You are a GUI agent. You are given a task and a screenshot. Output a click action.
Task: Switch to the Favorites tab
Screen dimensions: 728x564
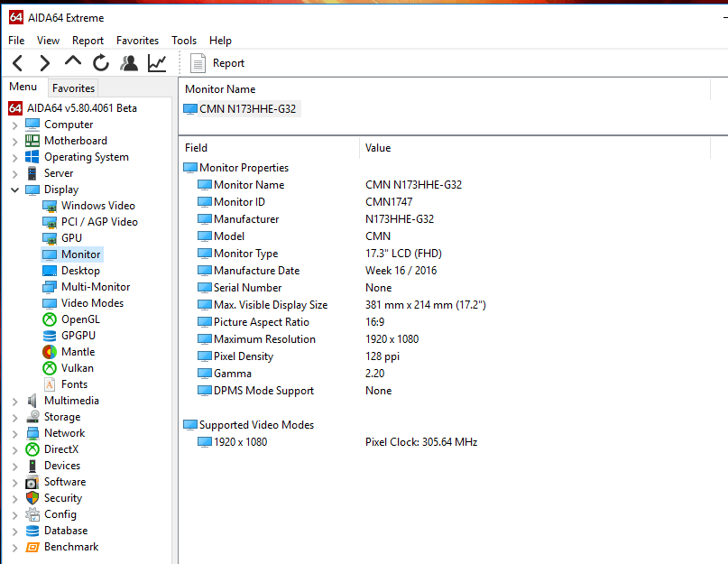coord(73,88)
